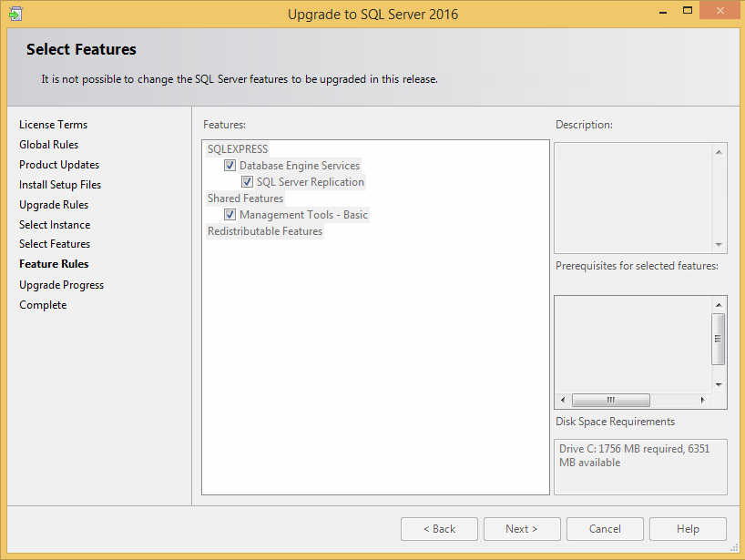Minimize the Upgrade to SQL Server 2016 window
745x560 pixels.
pyautogui.click(x=663, y=12)
